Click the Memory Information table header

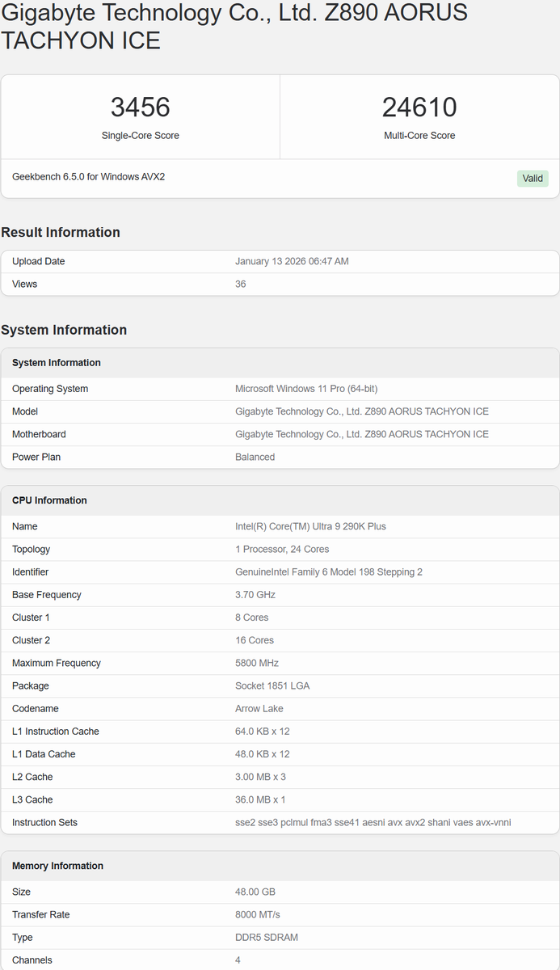[57, 866]
